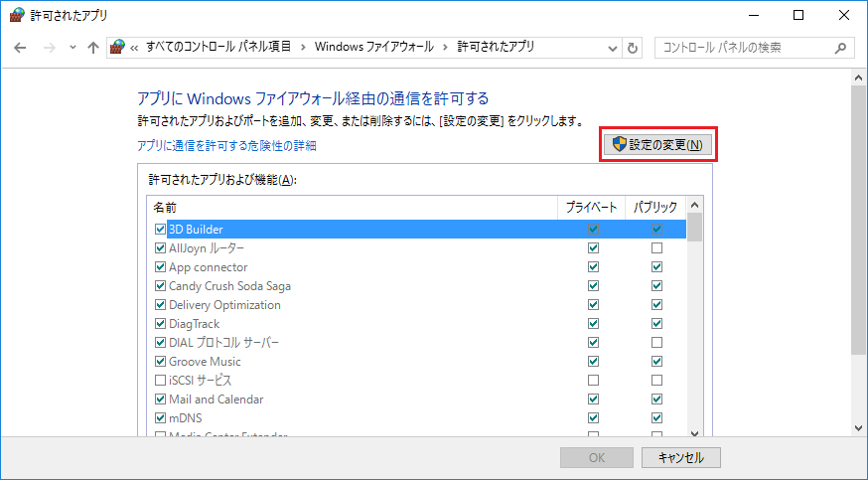The width and height of the screenshot is (868, 480).
Task: Toggle public checkbox for Groove Music
Action: [x=656, y=361]
